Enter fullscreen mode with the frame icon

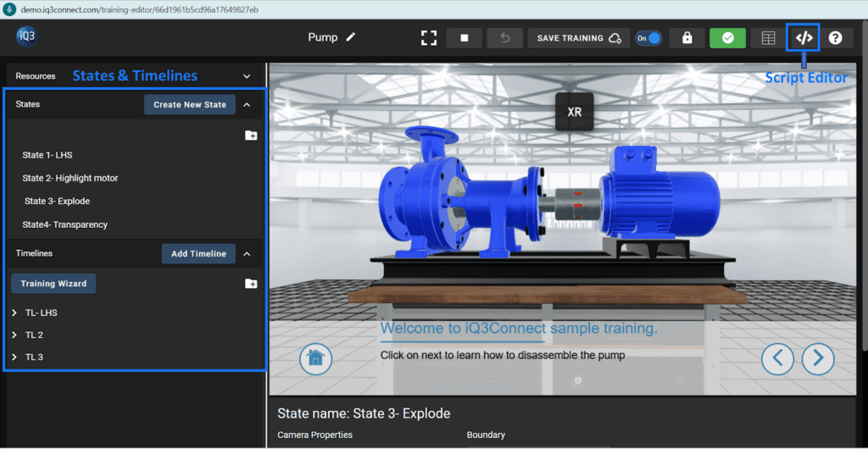(x=429, y=38)
